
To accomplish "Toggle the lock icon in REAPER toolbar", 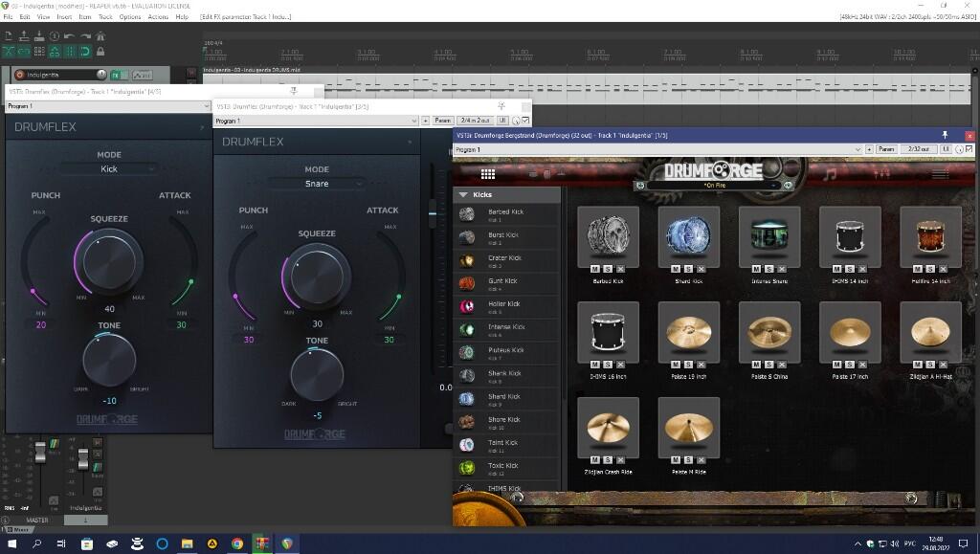I will (100, 52).
